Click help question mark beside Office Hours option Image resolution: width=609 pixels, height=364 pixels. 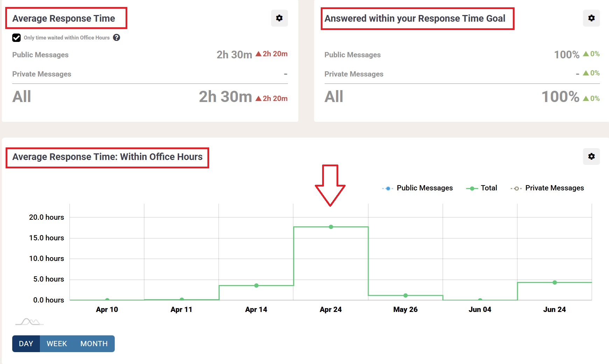[116, 37]
